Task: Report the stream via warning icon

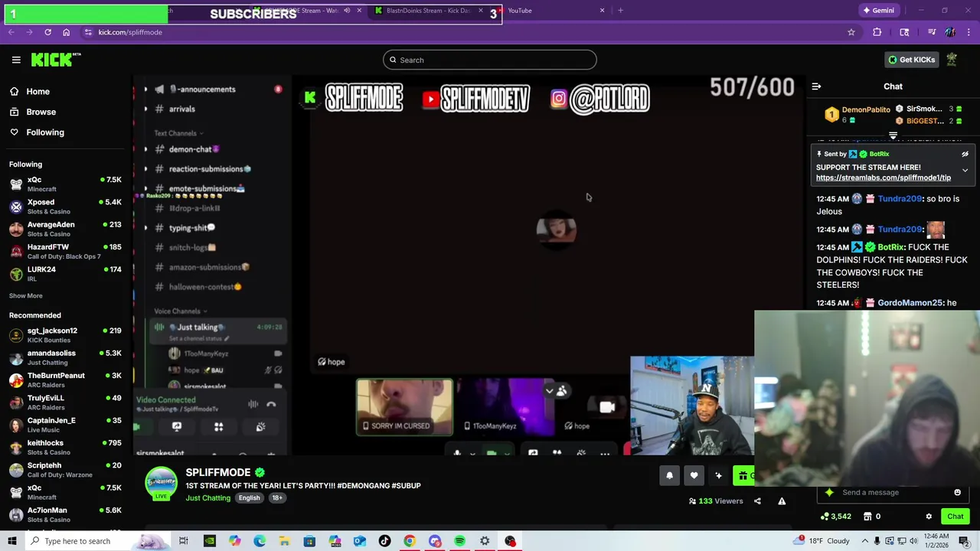Action: (x=782, y=501)
